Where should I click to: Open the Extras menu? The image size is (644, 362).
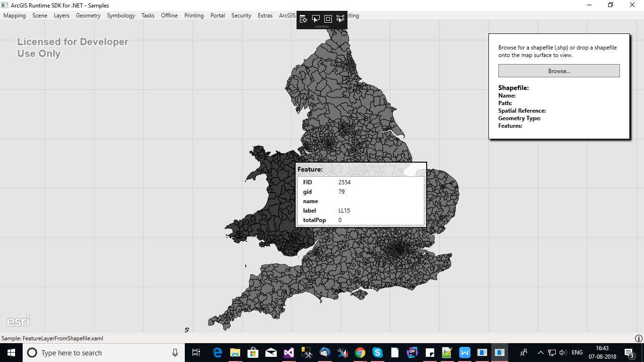point(265,16)
